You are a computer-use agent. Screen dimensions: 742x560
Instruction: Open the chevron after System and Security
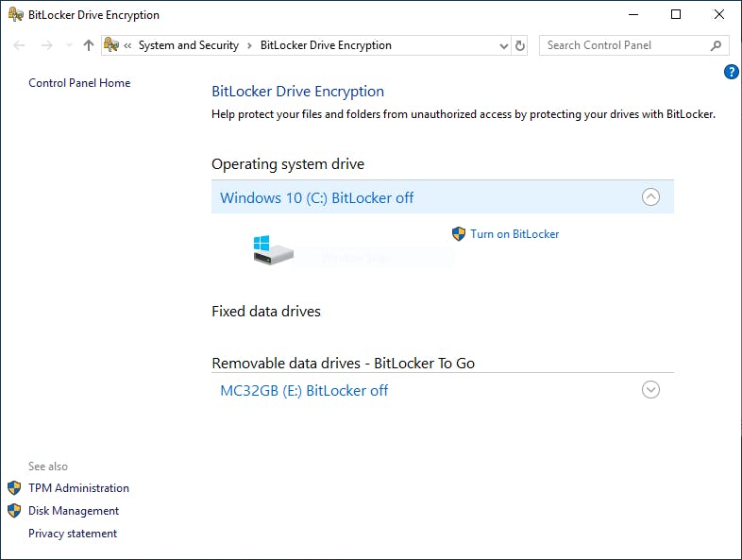[x=249, y=46]
